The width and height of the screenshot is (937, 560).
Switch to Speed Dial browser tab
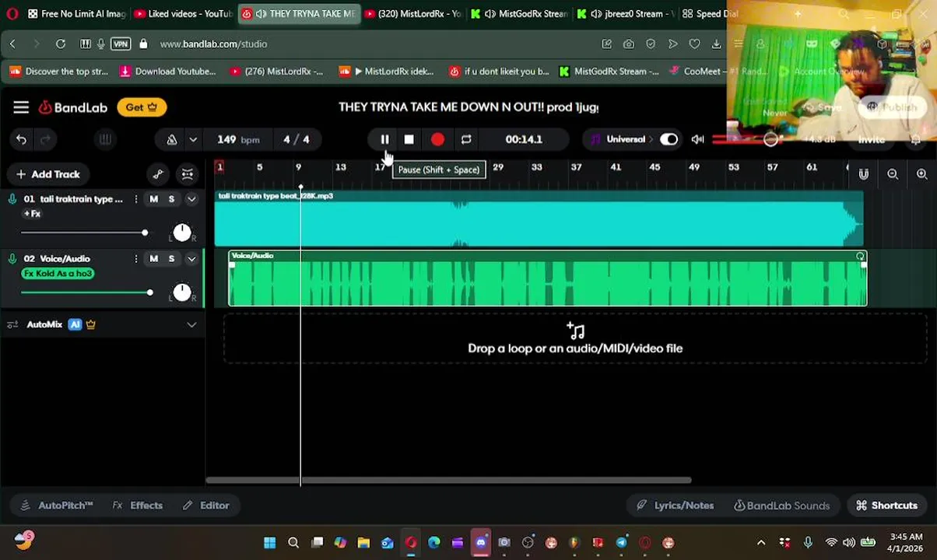708,13
